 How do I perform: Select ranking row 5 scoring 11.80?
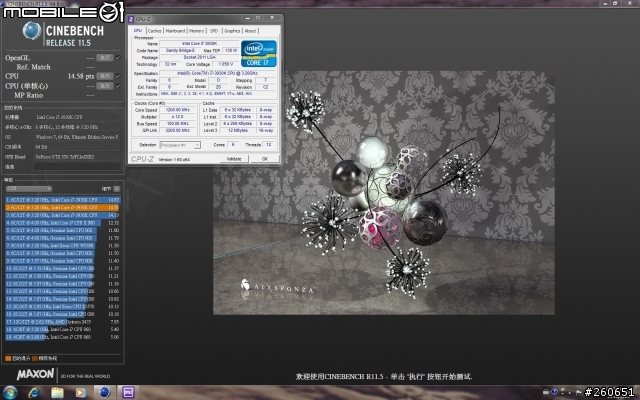click(x=62, y=231)
